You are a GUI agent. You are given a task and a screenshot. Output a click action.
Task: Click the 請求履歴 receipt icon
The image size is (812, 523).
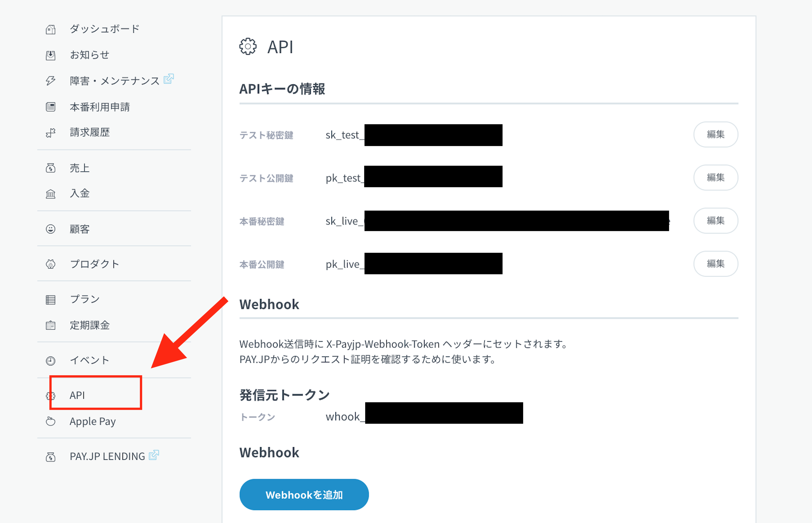pyautogui.click(x=50, y=133)
